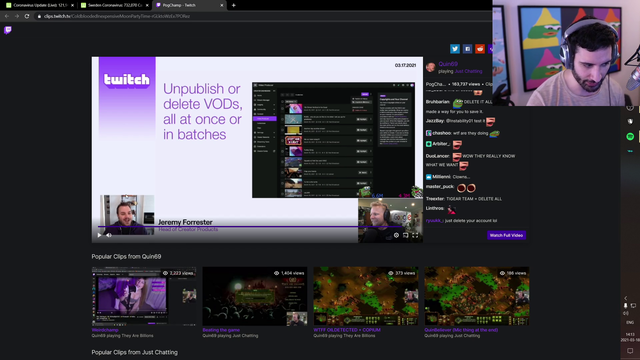Open the Twitch logo home link
Viewport: 640px width, 360px height.
8,30
